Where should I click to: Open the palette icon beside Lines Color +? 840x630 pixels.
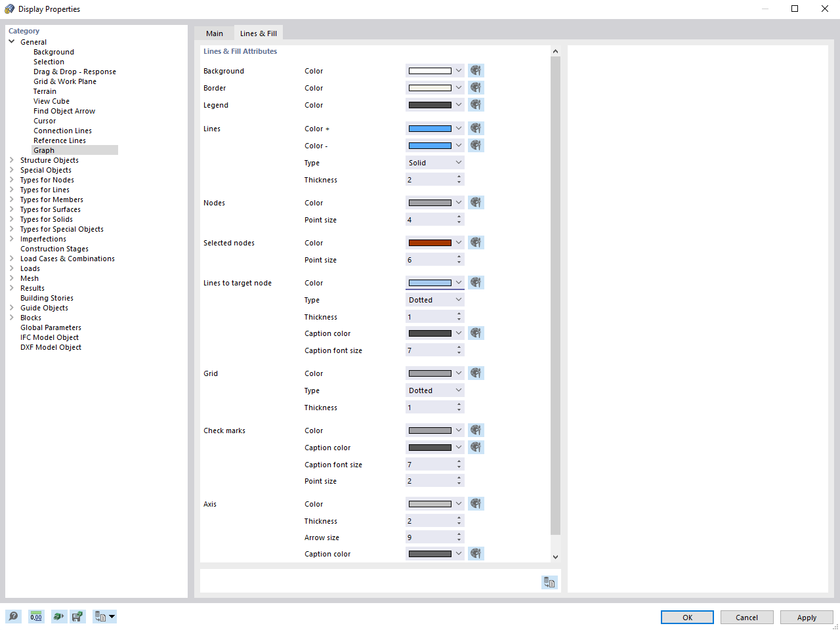[475, 128]
